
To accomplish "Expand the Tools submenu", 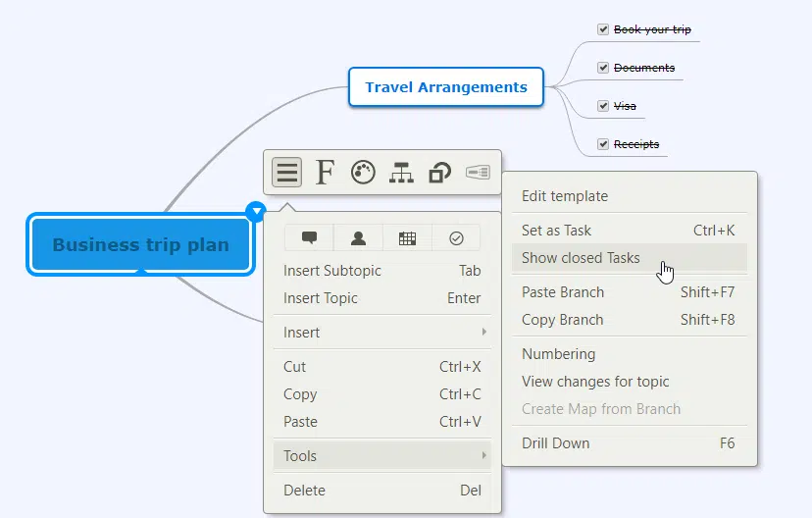I will [382, 456].
